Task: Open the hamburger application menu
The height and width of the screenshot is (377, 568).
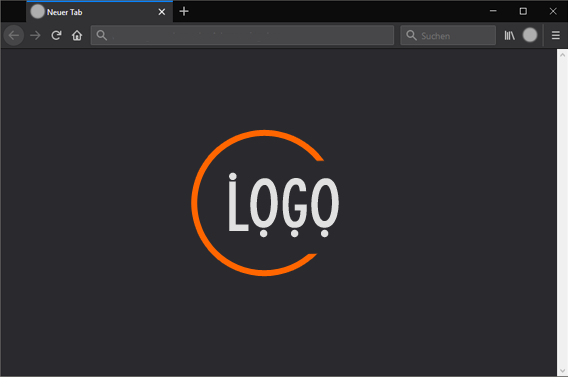Action: pos(556,35)
